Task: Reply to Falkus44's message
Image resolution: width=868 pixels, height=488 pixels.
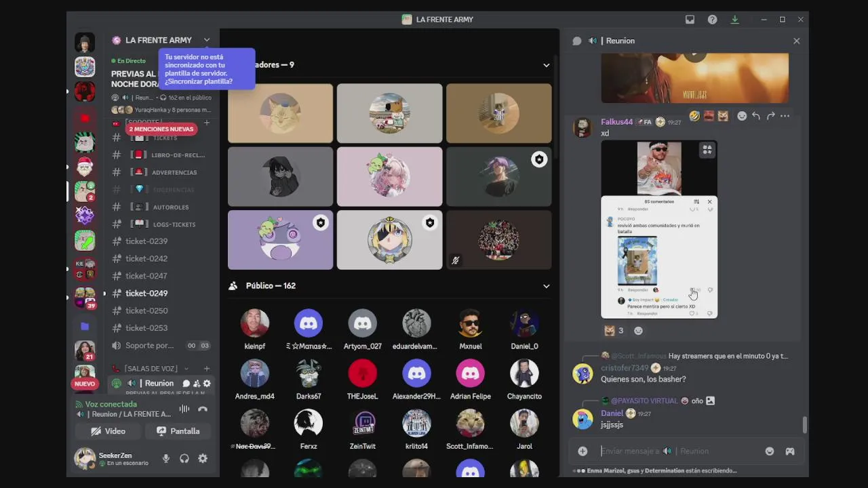Action: tap(756, 116)
